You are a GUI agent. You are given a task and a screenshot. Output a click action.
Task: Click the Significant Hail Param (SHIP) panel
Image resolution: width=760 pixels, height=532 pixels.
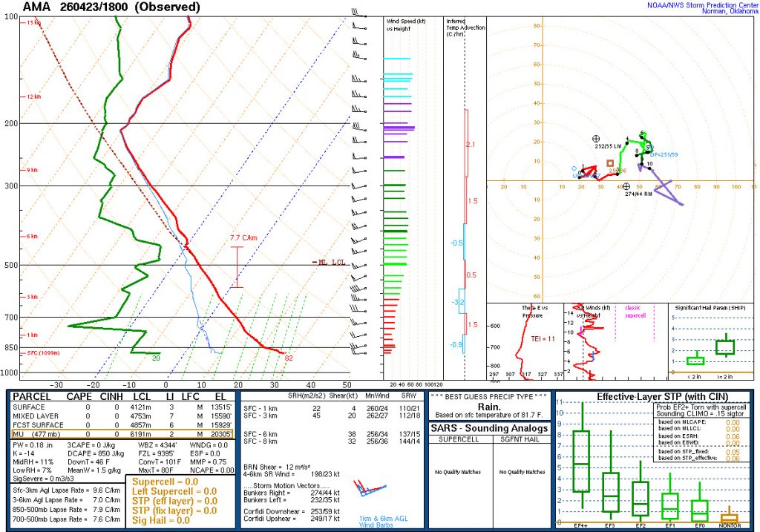pos(712,341)
